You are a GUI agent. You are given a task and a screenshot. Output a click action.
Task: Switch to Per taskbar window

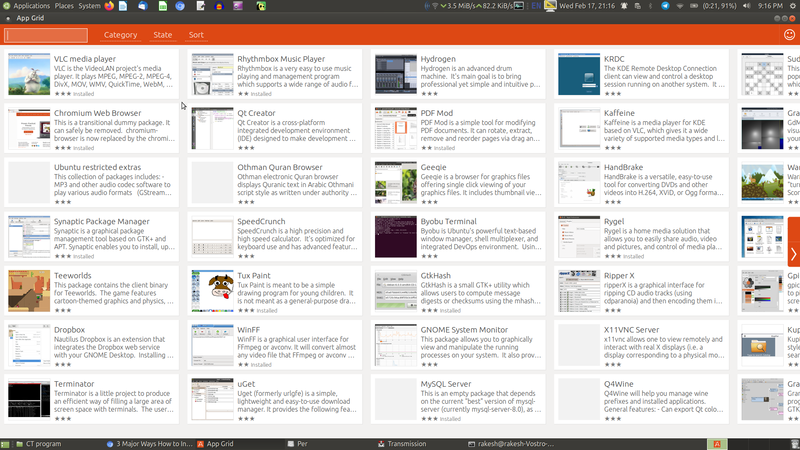(x=297, y=444)
